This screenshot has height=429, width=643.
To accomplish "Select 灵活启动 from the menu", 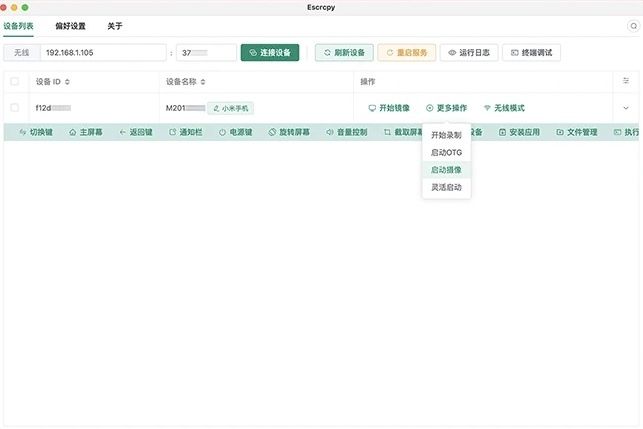I will pos(446,187).
